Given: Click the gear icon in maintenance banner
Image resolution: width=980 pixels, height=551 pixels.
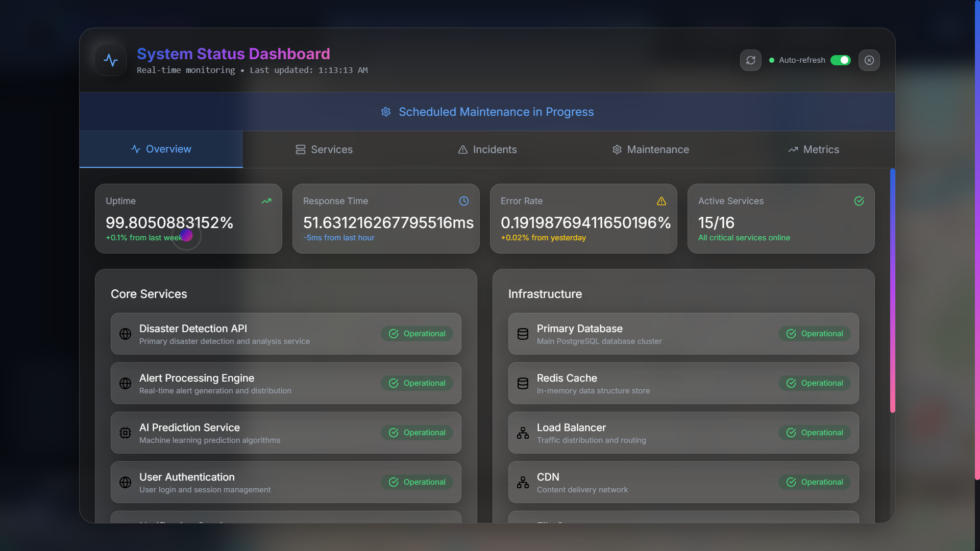Looking at the screenshot, I should point(386,112).
